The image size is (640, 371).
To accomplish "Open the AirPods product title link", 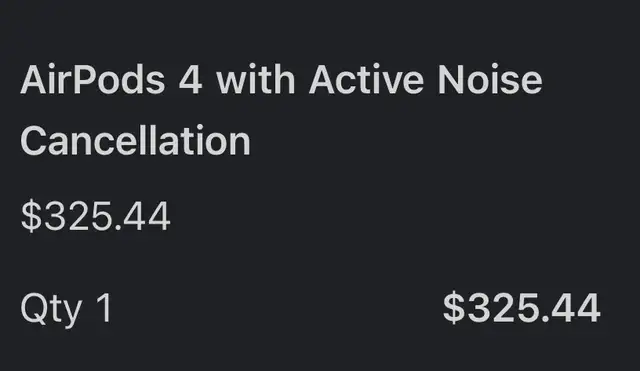I will pos(281,110).
